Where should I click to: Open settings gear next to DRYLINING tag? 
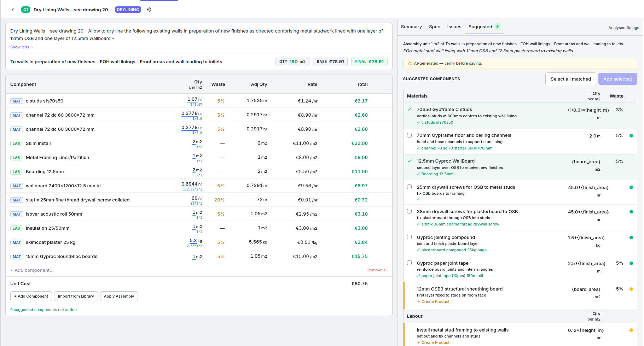pyautogui.click(x=149, y=10)
